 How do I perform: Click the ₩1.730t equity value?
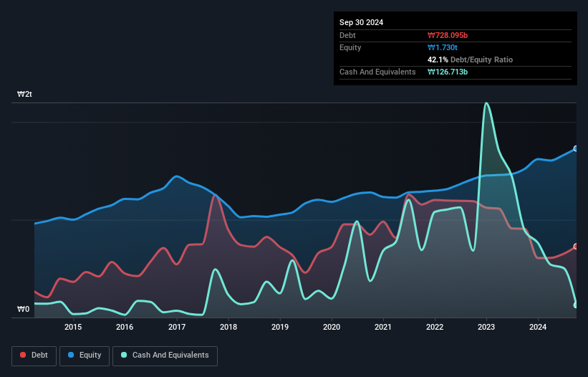click(443, 47)
